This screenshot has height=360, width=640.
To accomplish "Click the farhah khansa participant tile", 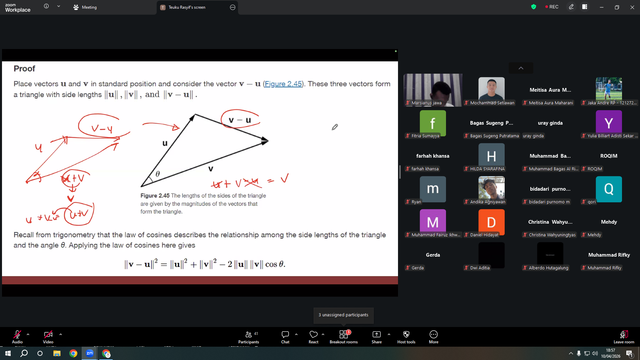I will coord(433,156).
